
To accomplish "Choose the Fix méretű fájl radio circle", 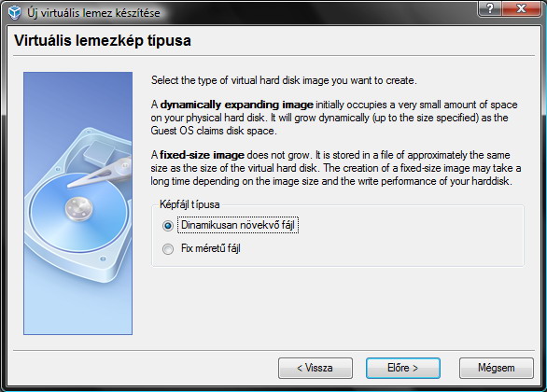I will coord(168,249).
